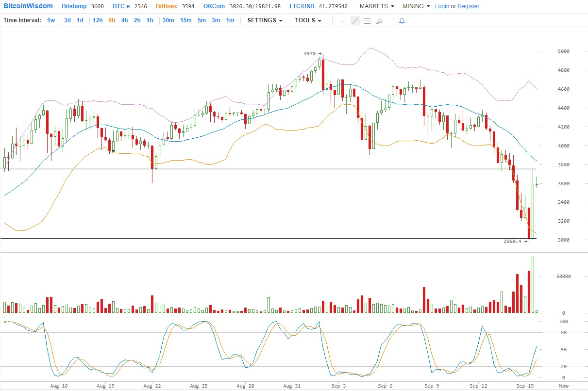Select the Fibonacci retracement lines tool
The width and height of the screenshot is (588, 391).
tap(367, 21)
